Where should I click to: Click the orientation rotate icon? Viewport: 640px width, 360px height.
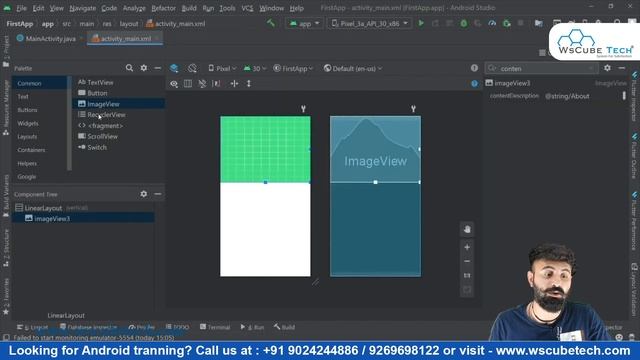192,68
